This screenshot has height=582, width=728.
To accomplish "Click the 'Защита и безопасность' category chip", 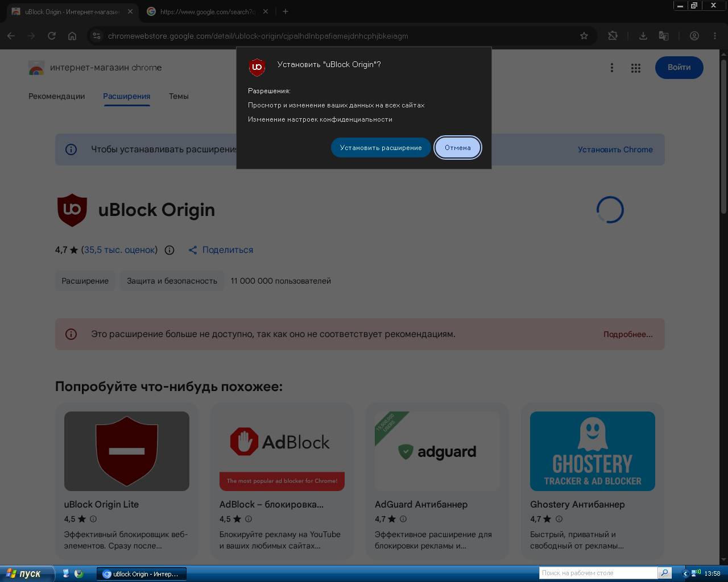I will point(172,281).
